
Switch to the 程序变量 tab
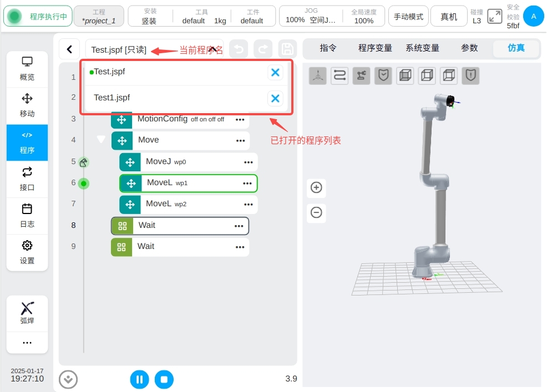click(375, 48)
